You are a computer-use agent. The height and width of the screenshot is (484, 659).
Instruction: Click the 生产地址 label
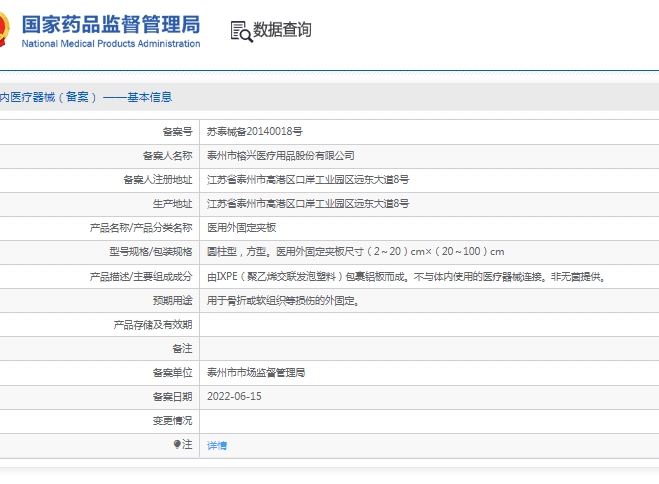click(x=172, y=204)
